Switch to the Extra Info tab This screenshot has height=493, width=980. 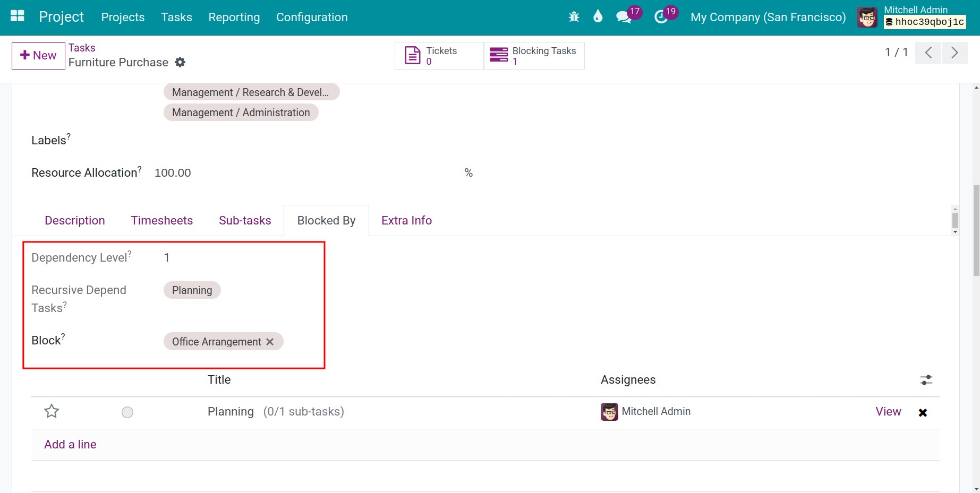point(406,220)
